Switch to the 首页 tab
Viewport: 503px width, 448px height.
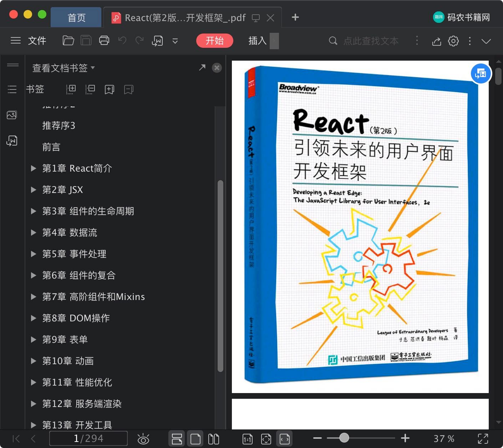pos(76,18)
